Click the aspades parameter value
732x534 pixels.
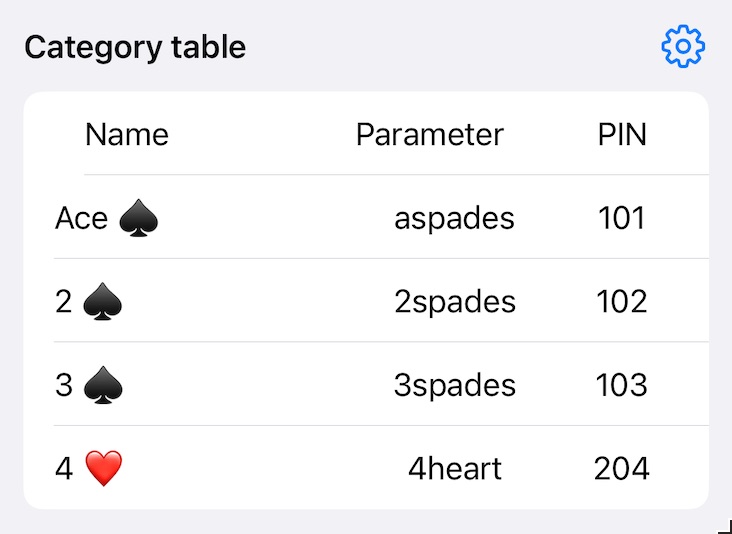pyautogui.click(x=454, y=218)
